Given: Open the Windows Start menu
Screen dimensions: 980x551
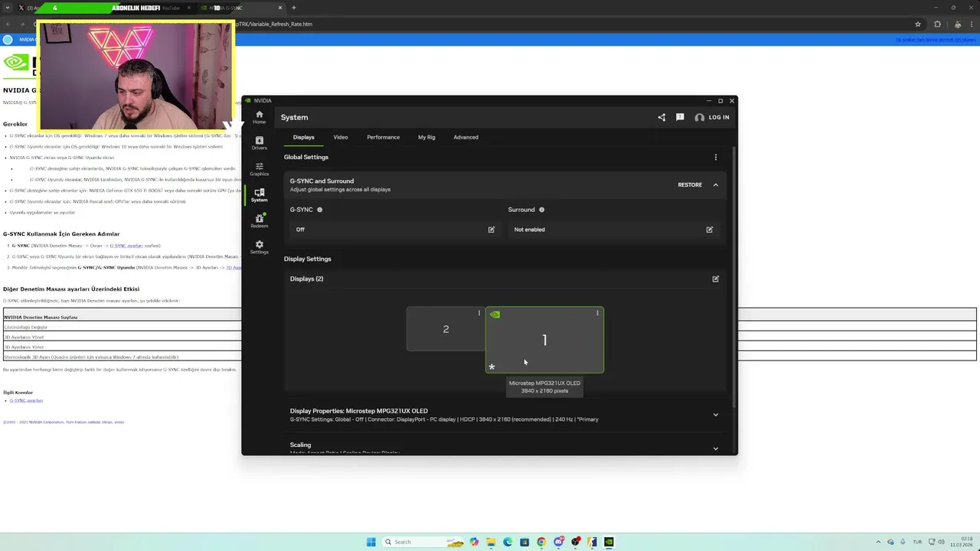Looking at the screenshot, I should [x=371, y=542].
